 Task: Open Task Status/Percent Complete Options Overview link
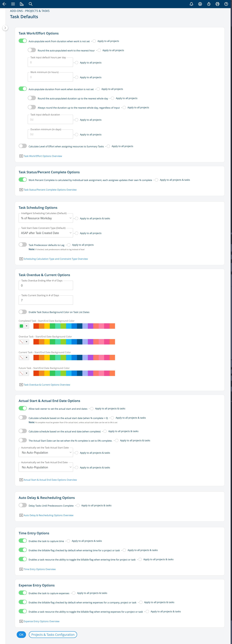(x=50, y=190)
